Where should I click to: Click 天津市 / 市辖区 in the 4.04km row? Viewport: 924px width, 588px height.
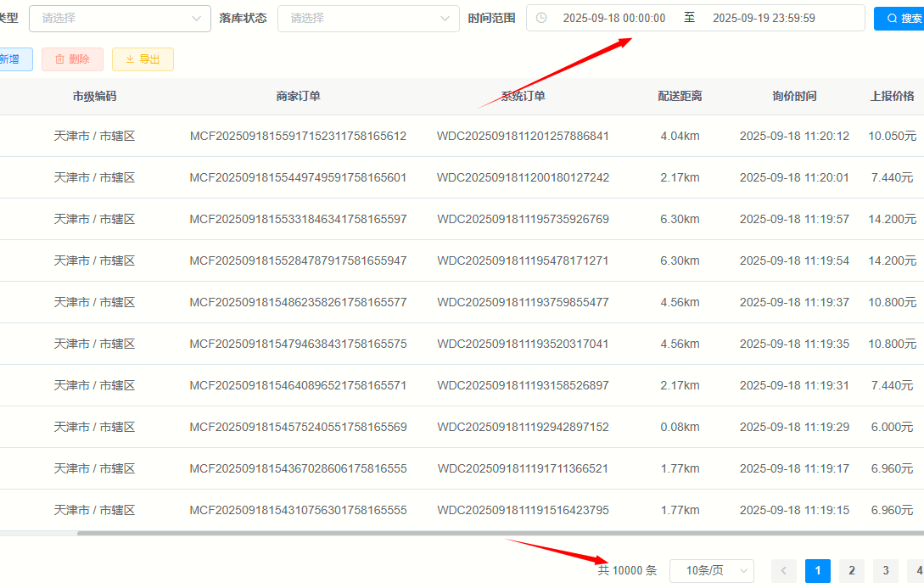(94, 136)
